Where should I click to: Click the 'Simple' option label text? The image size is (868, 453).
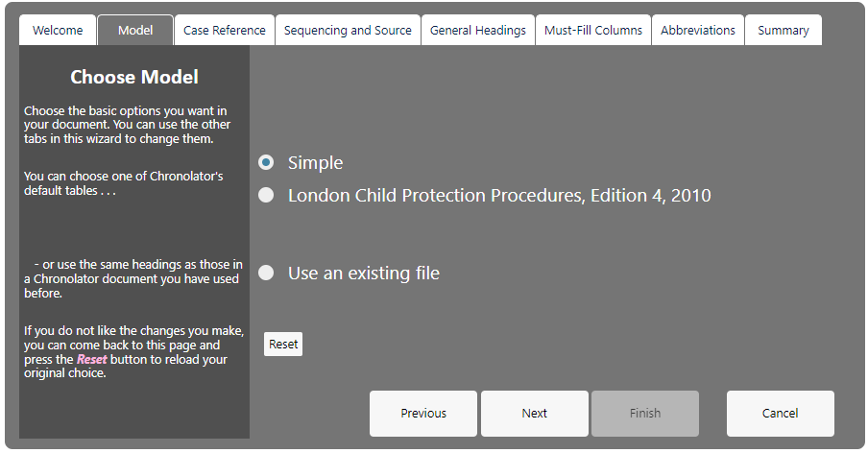[315, 162]
